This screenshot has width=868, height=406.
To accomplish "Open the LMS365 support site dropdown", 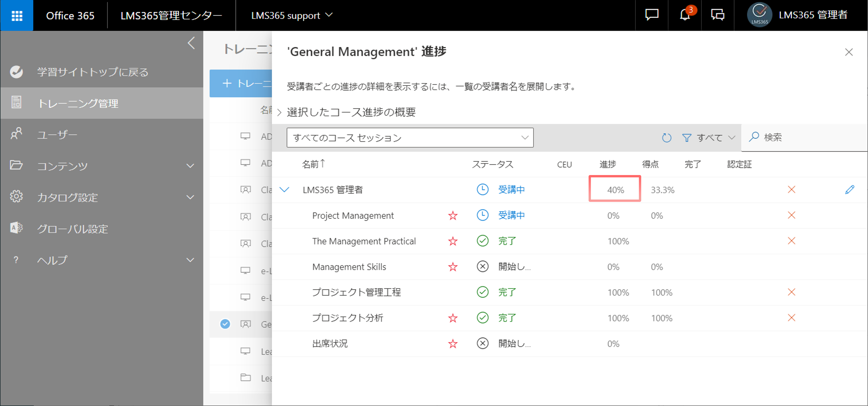I will pos(292,15).
